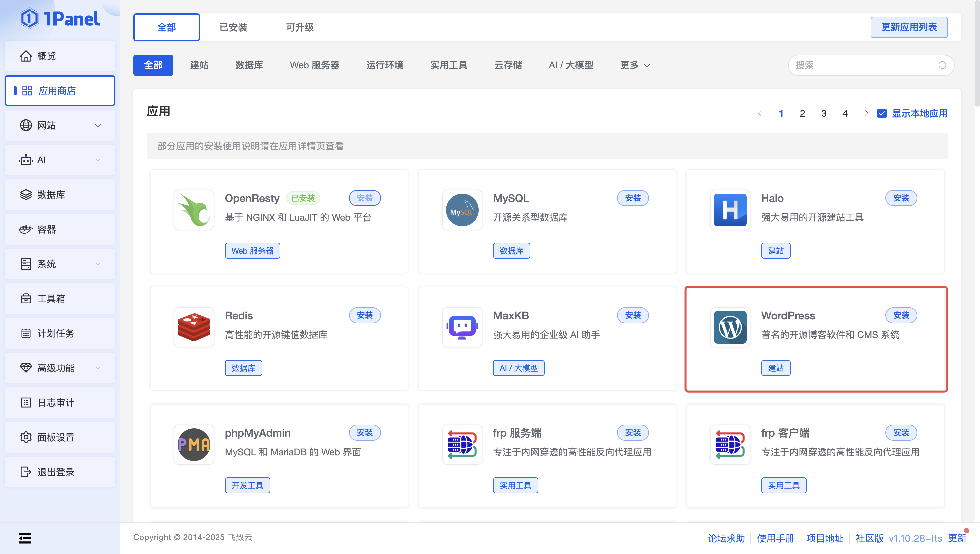Toggle the 显示本地应用 checkbox
Image resolution: width=980 pixels, height=554 pixels.
coord(881,113)
